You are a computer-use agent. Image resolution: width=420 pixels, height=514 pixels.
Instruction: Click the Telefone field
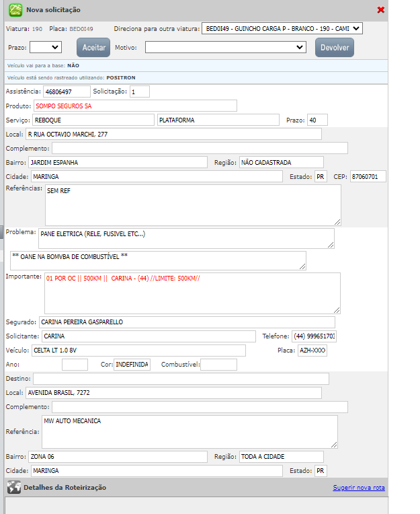pyautogui.click(x=314, y=336)
